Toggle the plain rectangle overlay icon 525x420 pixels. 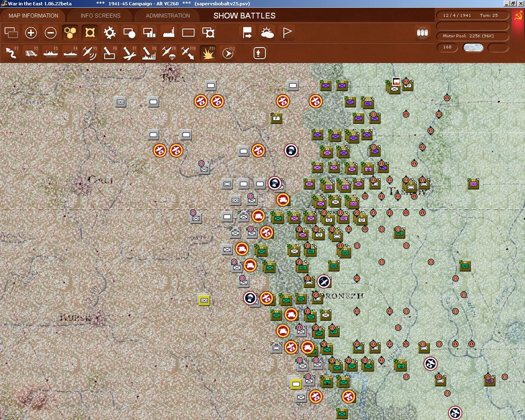(x=188, y=32)
